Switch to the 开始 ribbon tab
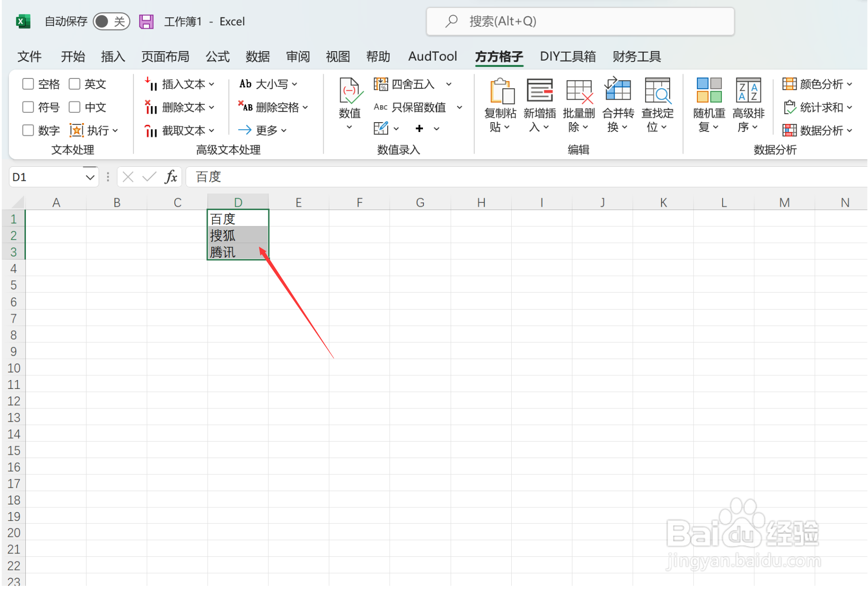868x590 pixels. tap(73, 57)
